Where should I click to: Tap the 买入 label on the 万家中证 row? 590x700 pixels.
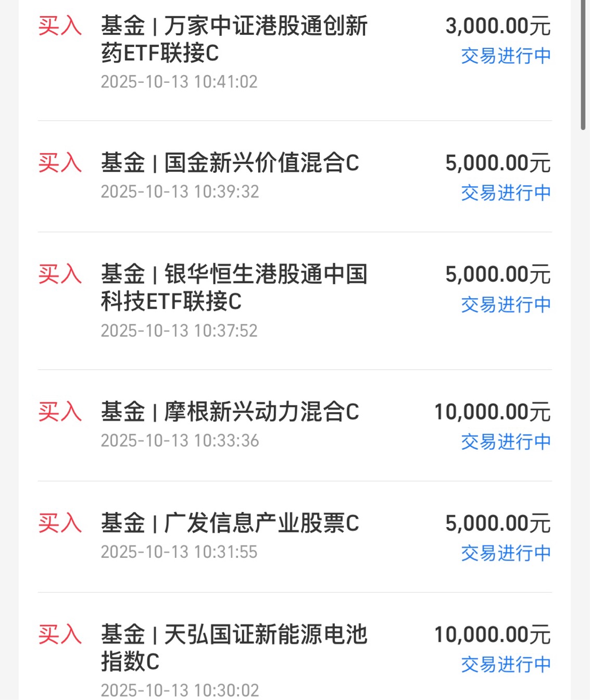click(60, 26)
